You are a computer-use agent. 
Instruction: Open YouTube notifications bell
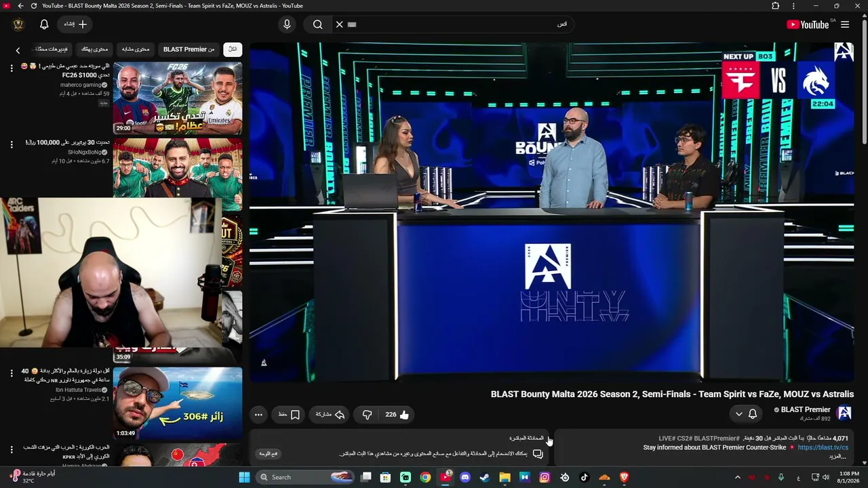[44, 24]
